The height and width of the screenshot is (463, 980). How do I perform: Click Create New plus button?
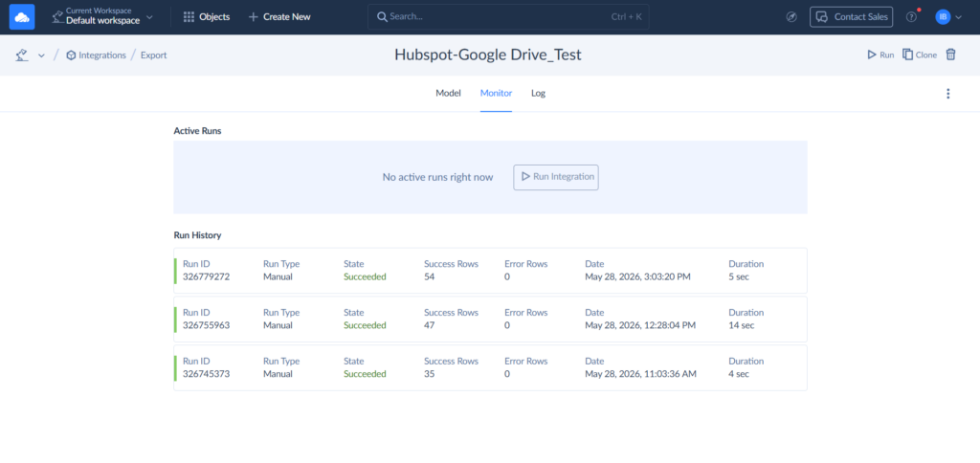(279, 17)
